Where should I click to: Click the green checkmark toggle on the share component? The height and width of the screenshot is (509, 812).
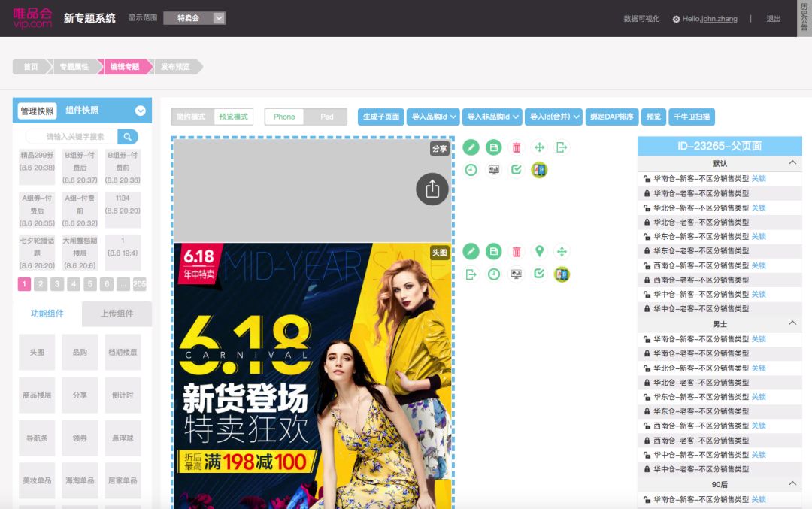[x=517, y=169]
